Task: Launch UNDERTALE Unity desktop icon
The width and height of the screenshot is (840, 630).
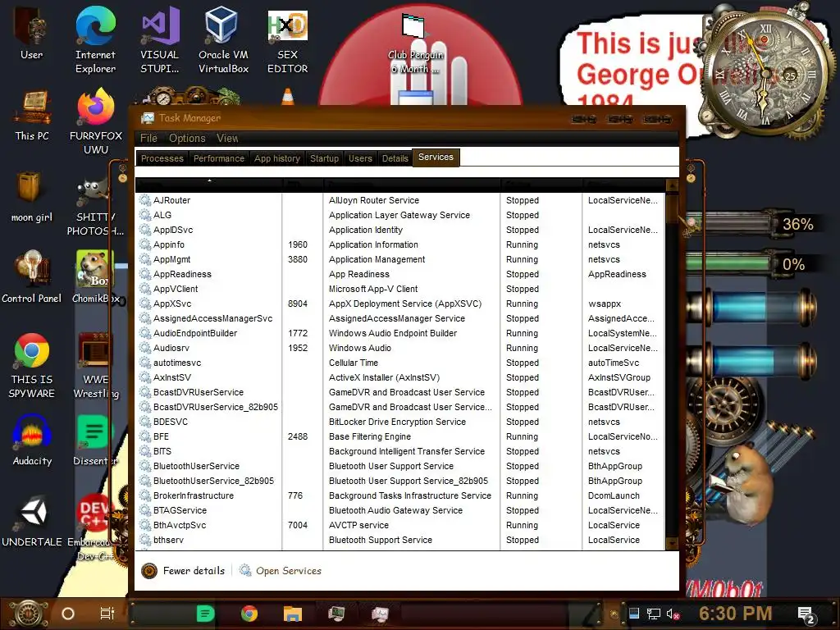Action: click(x=32, y=522)
